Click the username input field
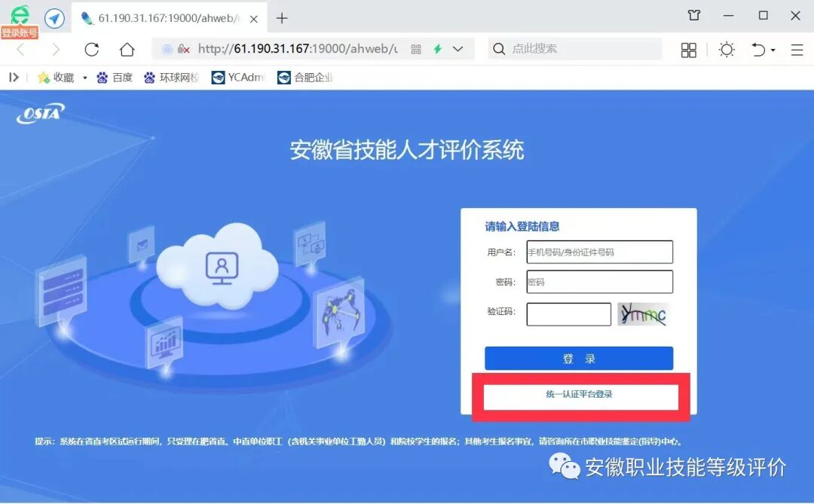Image resolution: width=814 pixels, height=504 pixels. tap(599, 252)
